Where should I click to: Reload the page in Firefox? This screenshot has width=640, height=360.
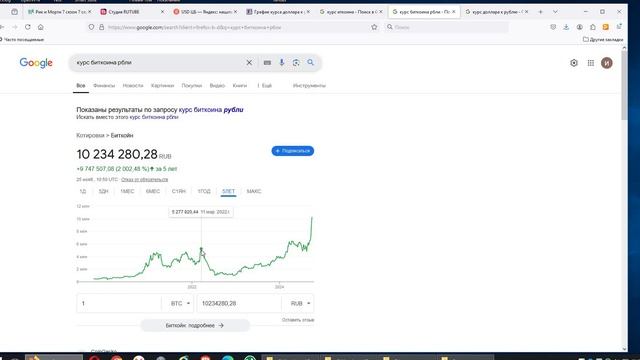point(28,27)
